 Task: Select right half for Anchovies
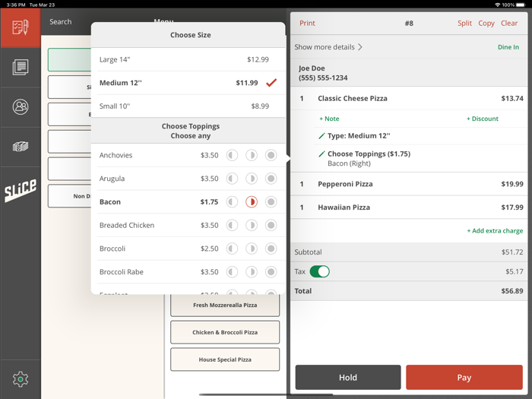tap(252, 155)
